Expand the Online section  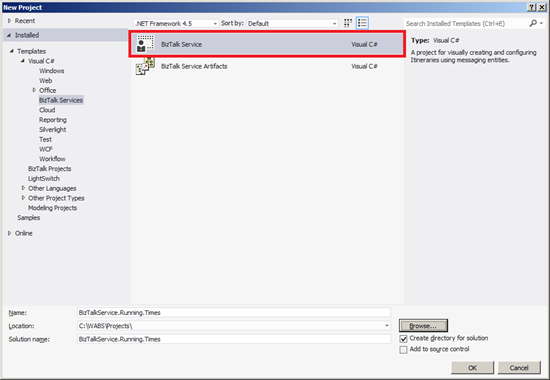(9, 233)
